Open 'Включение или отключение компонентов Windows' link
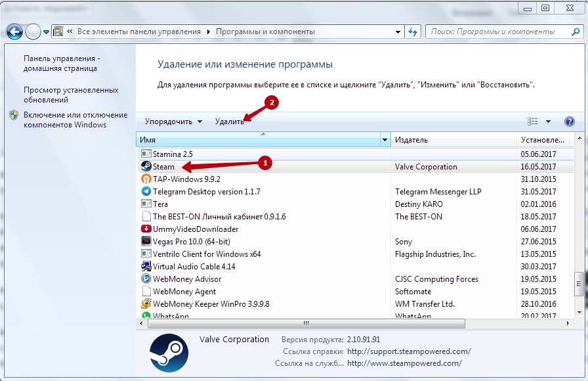The image size is (588, 381). click(x=75, y=120)
